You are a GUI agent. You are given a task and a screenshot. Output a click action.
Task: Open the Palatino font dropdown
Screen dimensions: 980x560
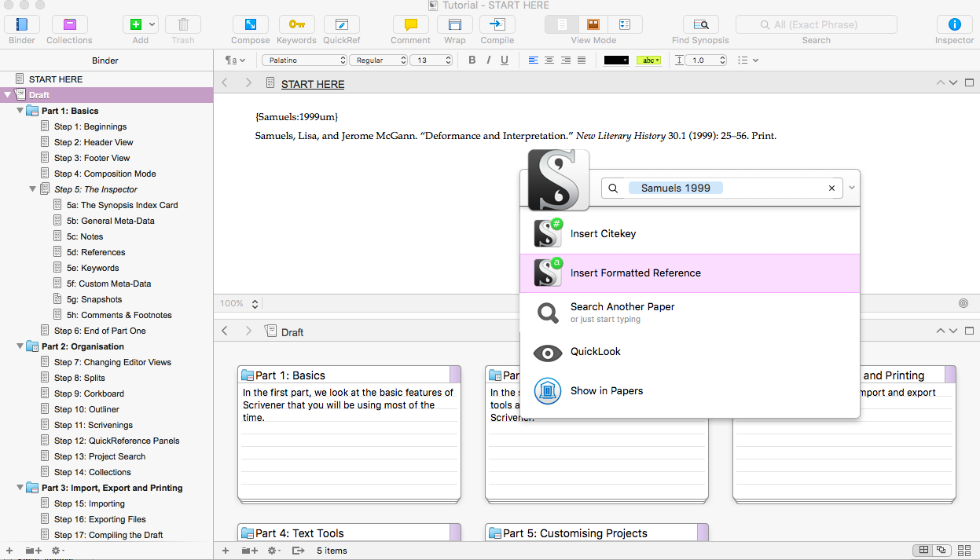[x=304, y=60]
